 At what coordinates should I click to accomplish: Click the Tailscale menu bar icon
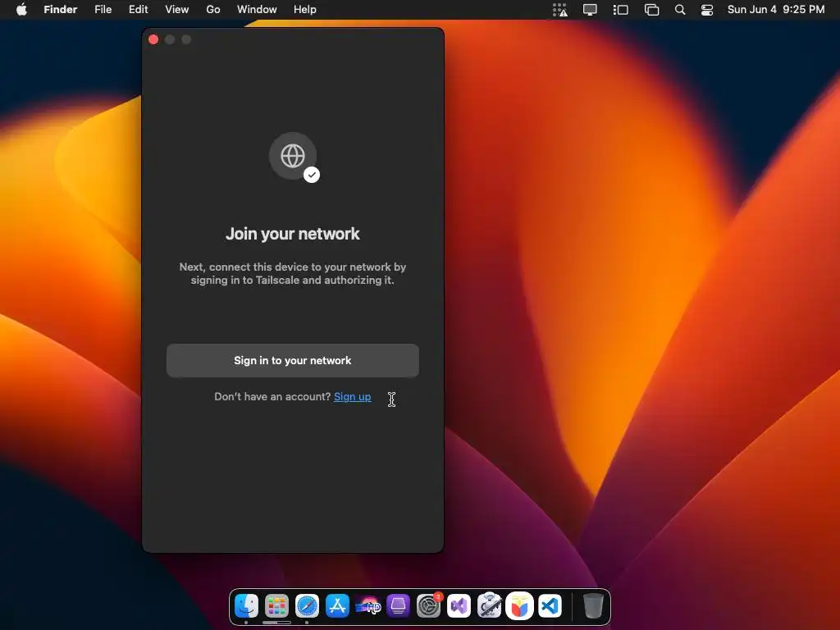click(559, 10)
